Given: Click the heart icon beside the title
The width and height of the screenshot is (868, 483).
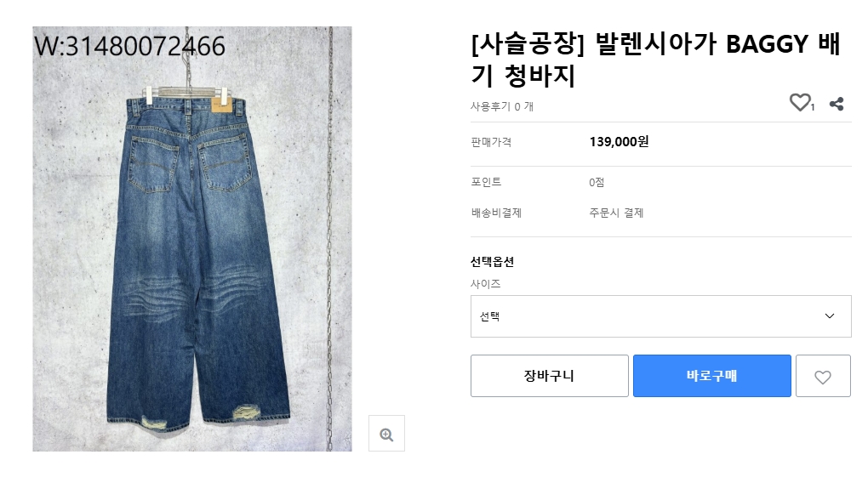Looking at the screenshot, I should coord(799,102).
